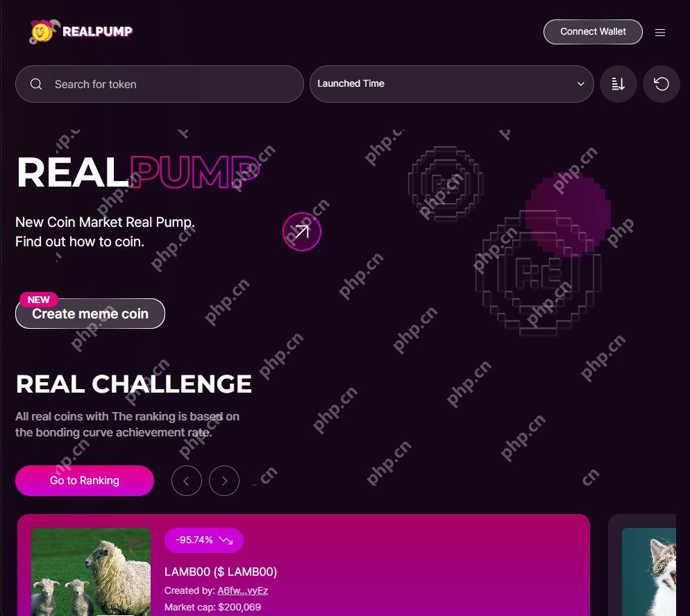Toggle the sort order icon
690x616 pixels.
tap(619, 84)
